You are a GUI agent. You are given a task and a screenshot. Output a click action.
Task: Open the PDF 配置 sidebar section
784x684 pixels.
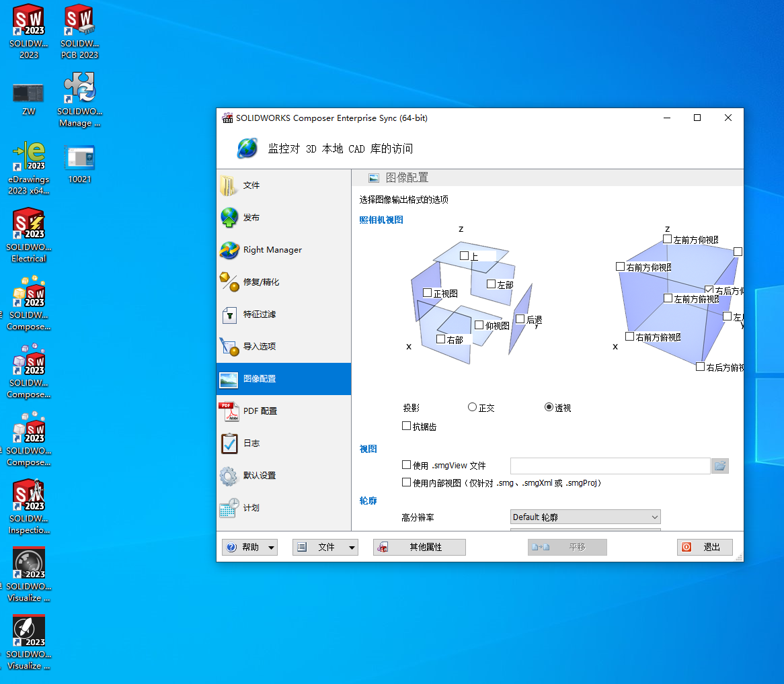click(260, 411)
